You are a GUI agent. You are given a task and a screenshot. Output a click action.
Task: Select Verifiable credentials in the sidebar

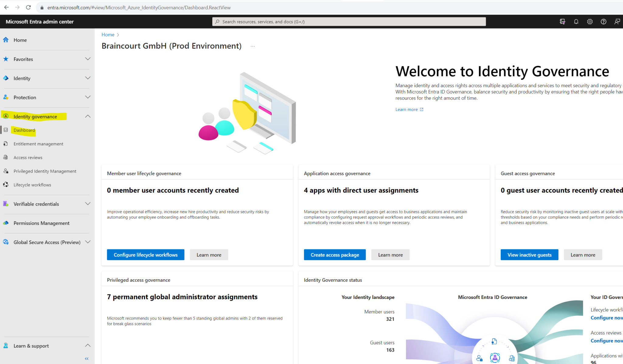(36, 204)
